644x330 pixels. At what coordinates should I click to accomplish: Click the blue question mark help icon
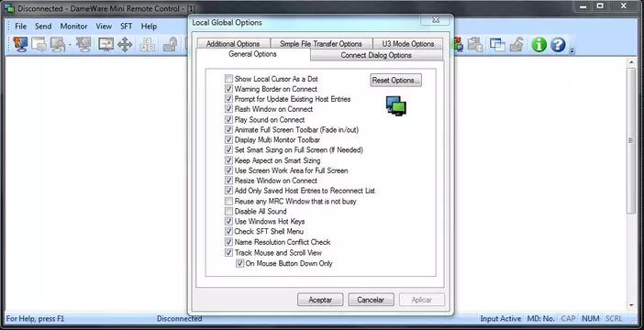(558, 44)
